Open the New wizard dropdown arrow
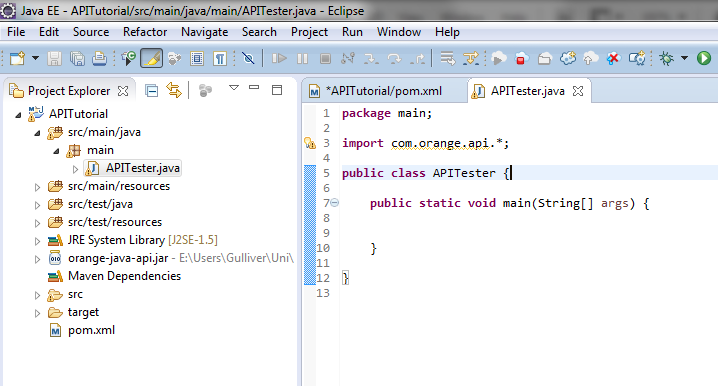Image resolution: width=718 pixels, height=386 pixels. [x=35, y=58]
